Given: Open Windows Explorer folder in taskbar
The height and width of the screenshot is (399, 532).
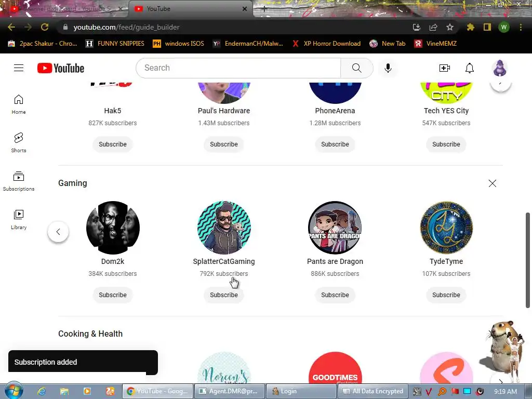Looking at the screenshot, I should click(x=64, y=391).
